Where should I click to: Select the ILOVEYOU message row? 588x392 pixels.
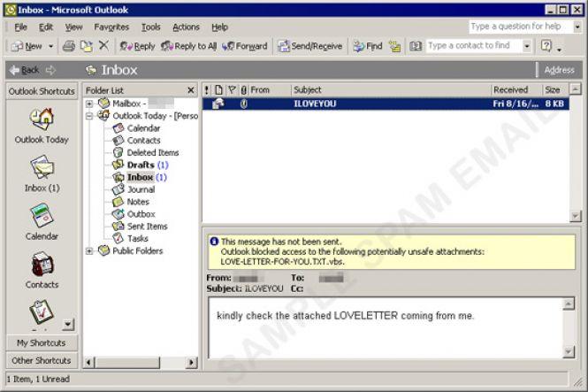point(386,104)
